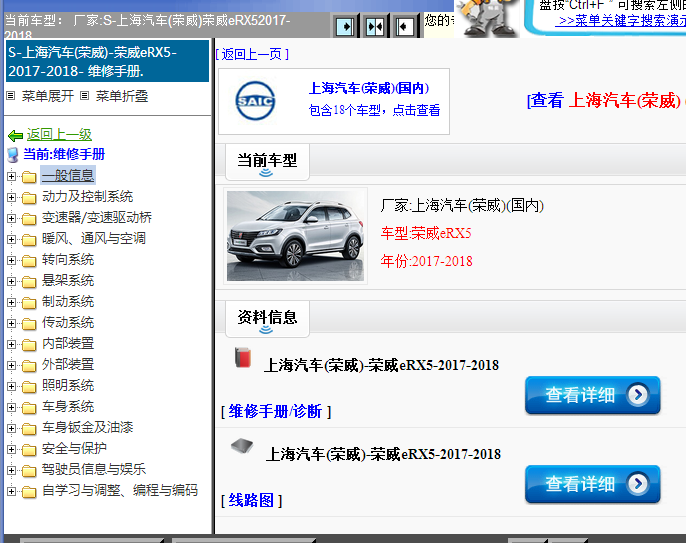Image resolution: width=686 pixels, height=543 pixels.
Task: Select 外部装置 tree item label
Action: [x=68, y=364]
